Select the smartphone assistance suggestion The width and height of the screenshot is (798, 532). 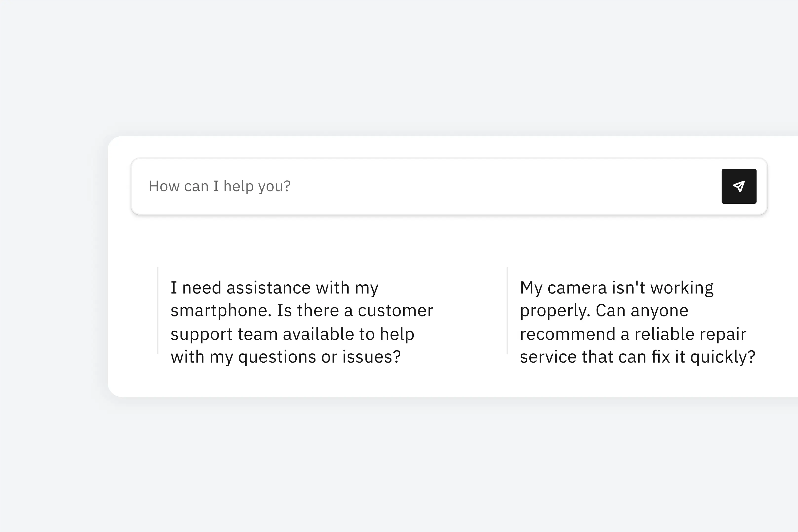tap(302, 322)
